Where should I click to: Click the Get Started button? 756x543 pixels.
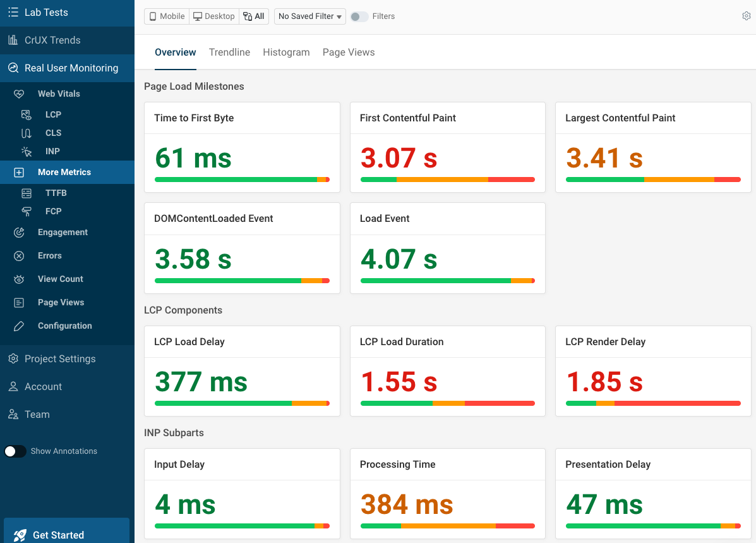tap(57, 534)
